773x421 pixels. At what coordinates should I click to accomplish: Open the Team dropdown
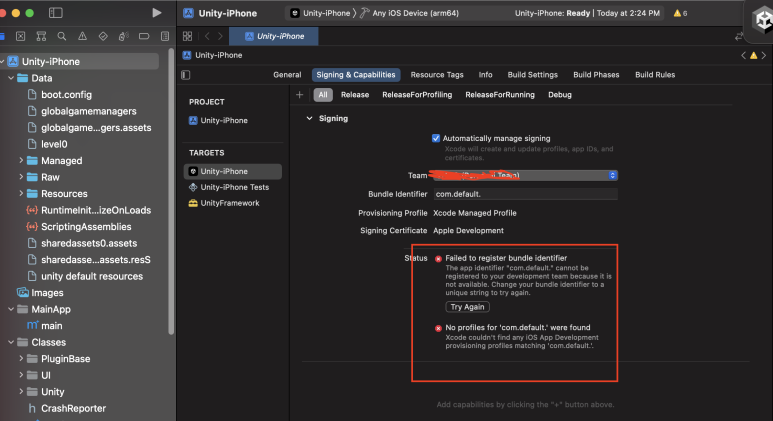coord(526,175)
